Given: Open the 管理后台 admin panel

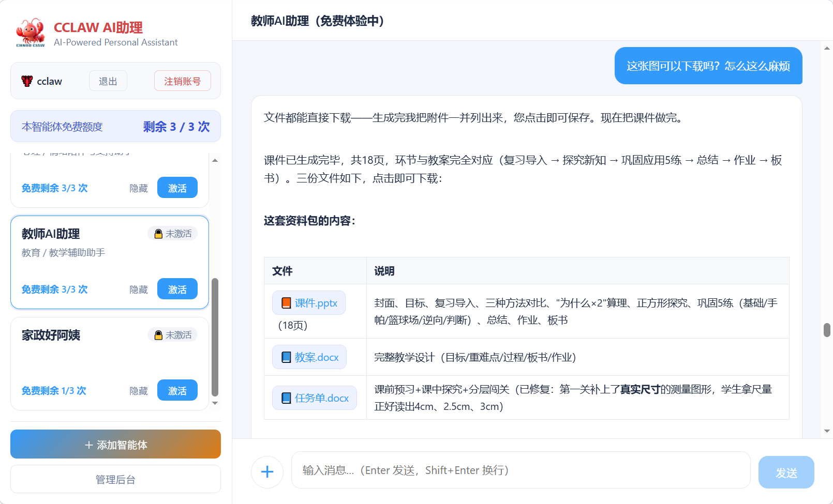Looking at the screenshot, I should 115,479.
